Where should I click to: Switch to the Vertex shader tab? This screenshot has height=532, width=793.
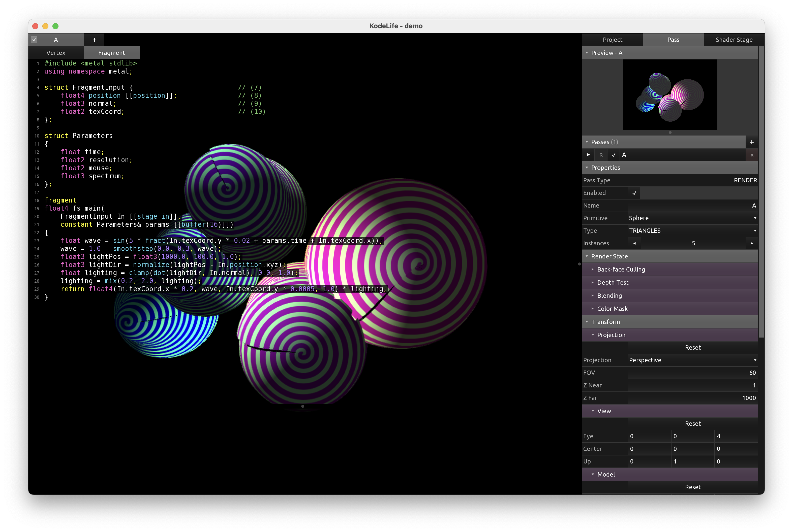[56, 53]
